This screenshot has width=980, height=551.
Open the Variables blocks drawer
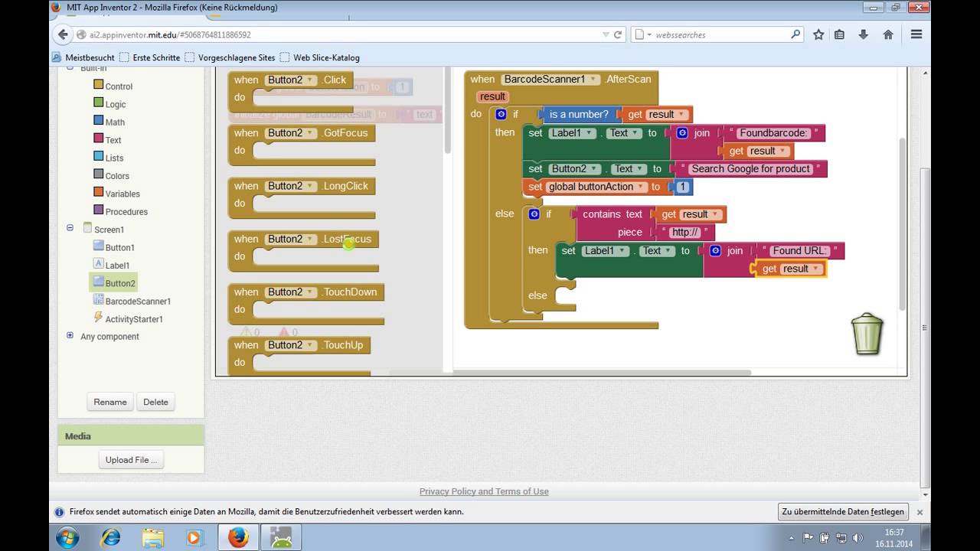click(x=116, y=194)
